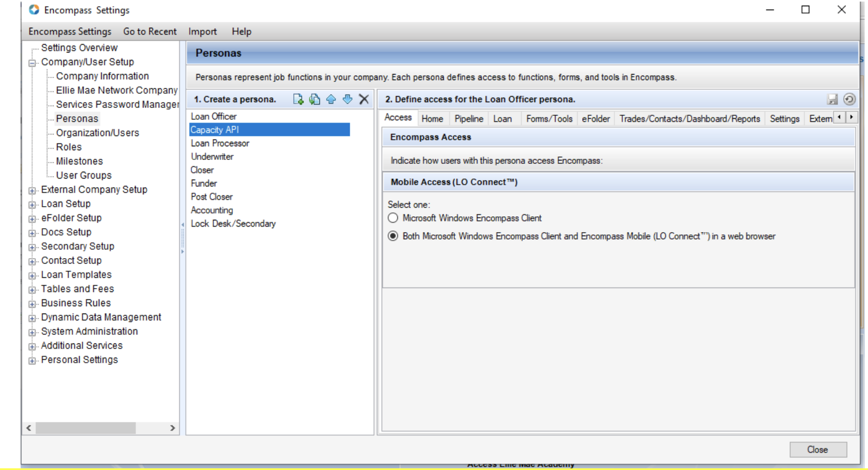Image resolution: width=868 pixels, height=470 pixels.
Task: Select the Loan Officer persona
Action: [214, 116]
